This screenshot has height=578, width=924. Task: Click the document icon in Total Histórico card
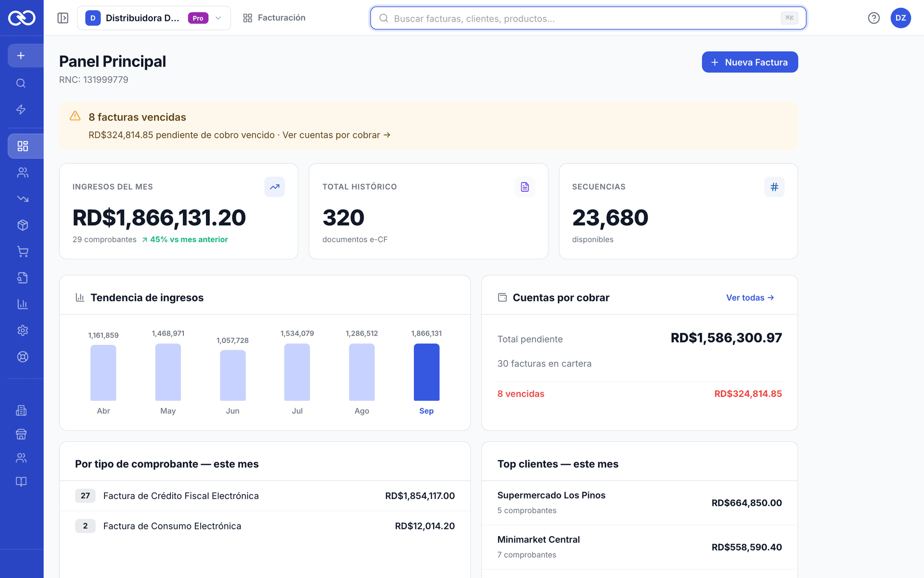coord(525,187)
